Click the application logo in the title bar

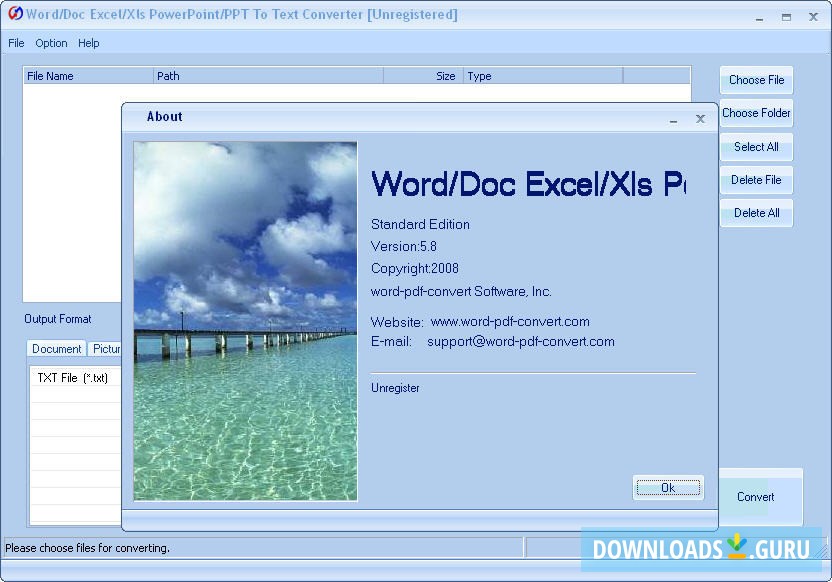click(x=14, y=15)
